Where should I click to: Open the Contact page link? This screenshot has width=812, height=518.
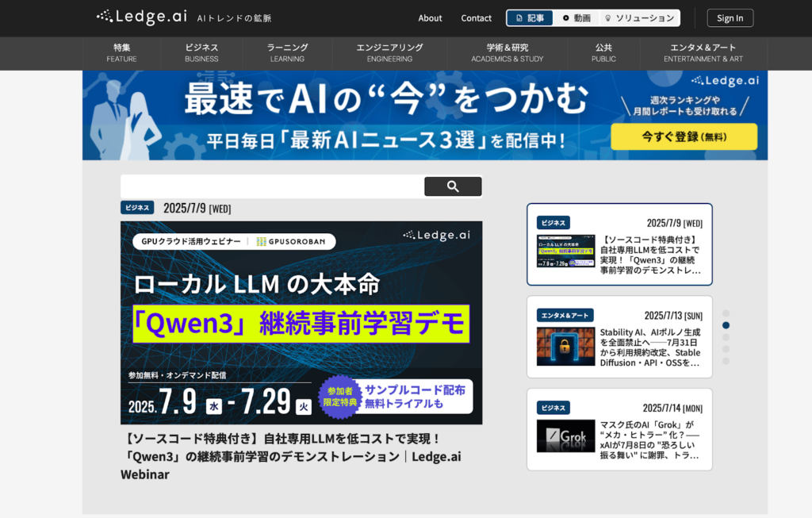point(477,18)
